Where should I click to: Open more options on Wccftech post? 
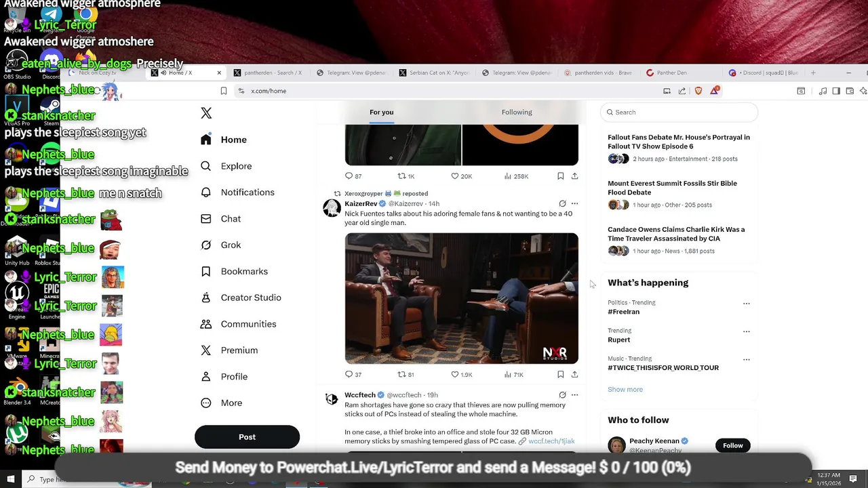point(574,394)
